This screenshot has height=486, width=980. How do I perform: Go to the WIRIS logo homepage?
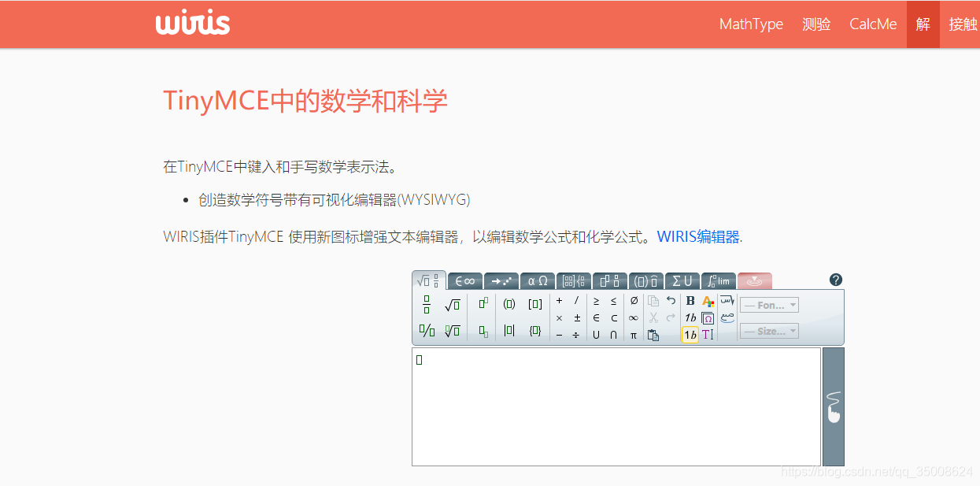tap(193, 24)
